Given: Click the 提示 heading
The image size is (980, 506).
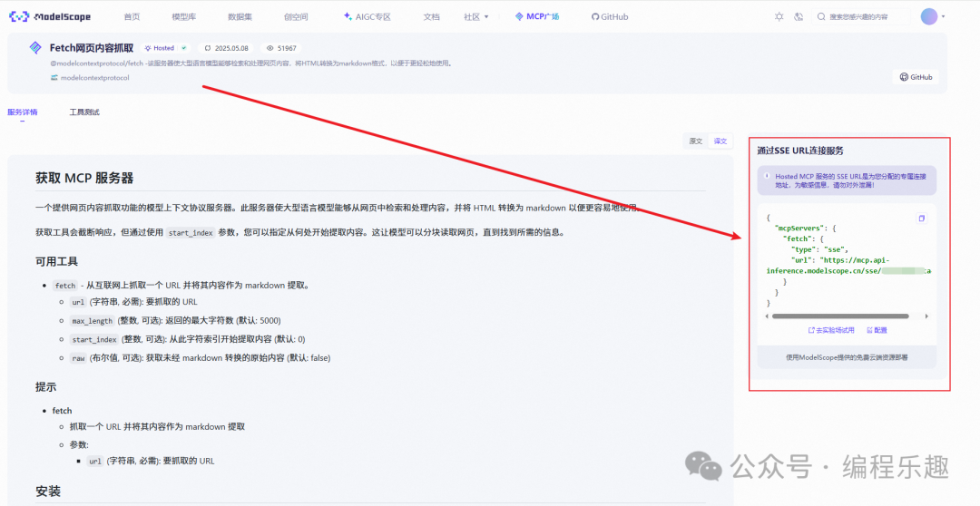Looking at the screenshot, I should 45,387.
